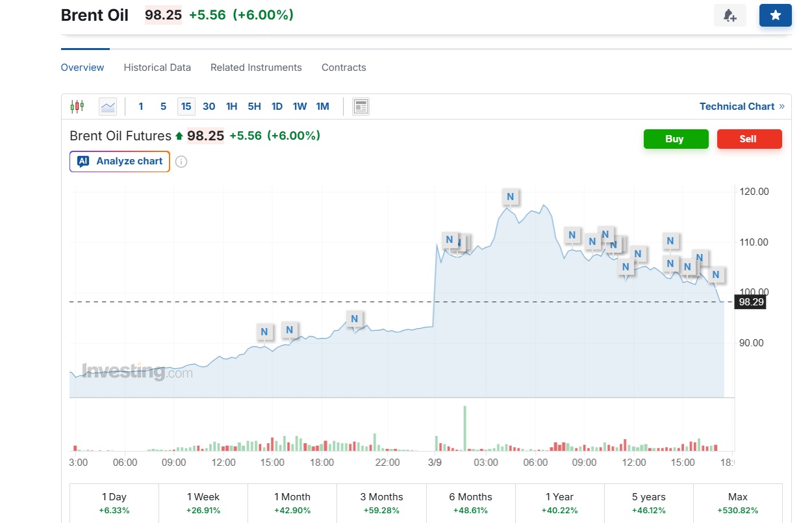
Task: Choose the Max performance range
Action: (737, 503)
